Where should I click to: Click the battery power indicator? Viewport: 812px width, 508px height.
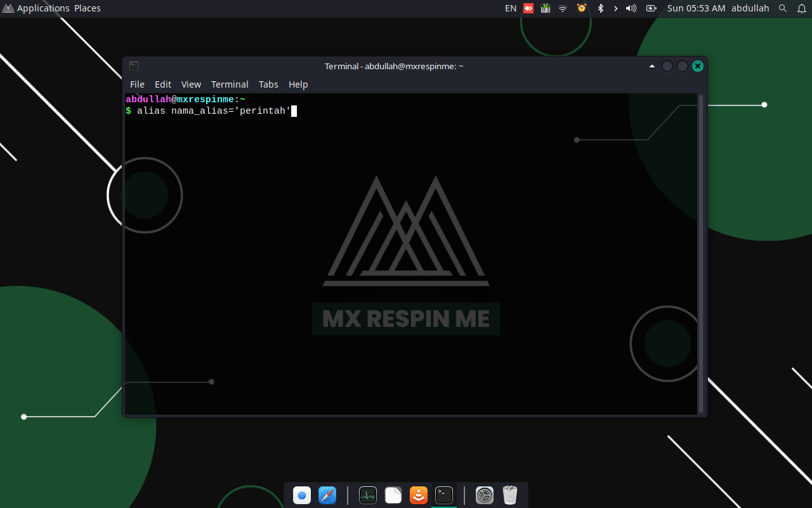click(652, 8)
